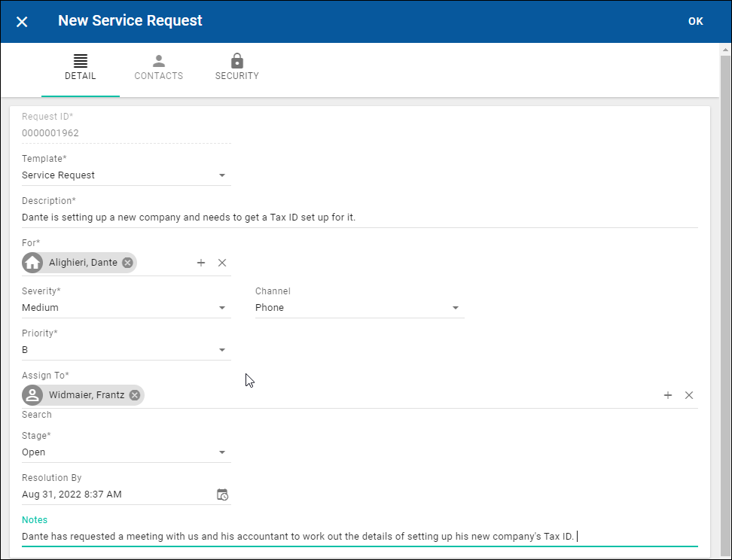
Task: Open the Security tab
Action: click(x=236, y=68)
